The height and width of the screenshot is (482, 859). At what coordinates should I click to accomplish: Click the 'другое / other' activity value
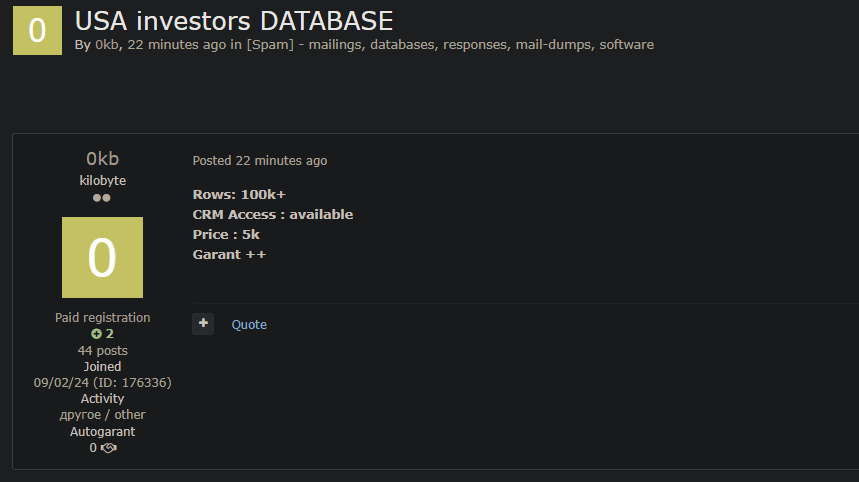pyautogui.click(x=102, y=415)
